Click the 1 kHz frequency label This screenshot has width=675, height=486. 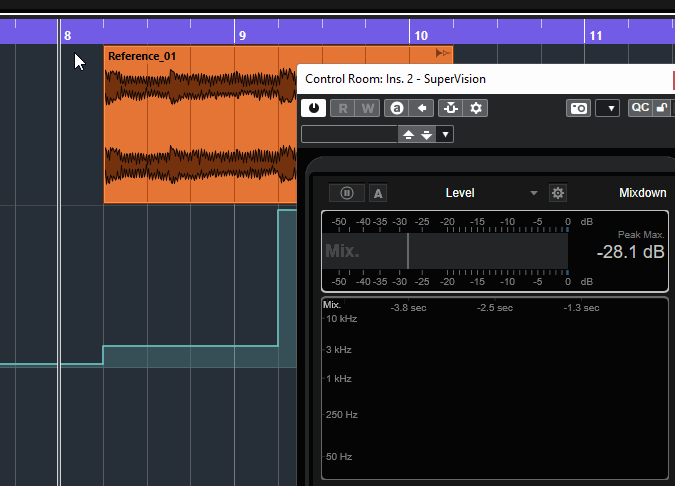click(x=339, y=379)
